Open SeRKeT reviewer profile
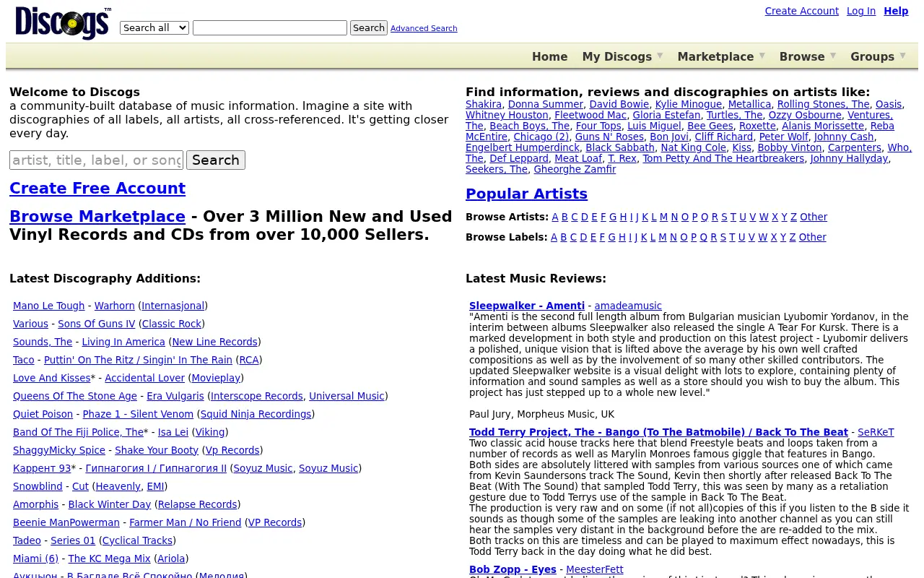This screenshot has width=924, height=578. point(876,432)
